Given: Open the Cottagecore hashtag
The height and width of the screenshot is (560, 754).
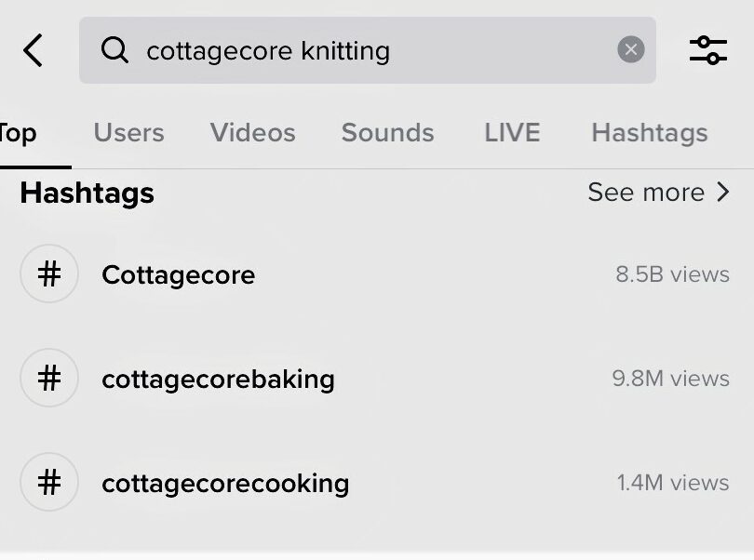Looking at the screenshot, I should pos(178,274).
